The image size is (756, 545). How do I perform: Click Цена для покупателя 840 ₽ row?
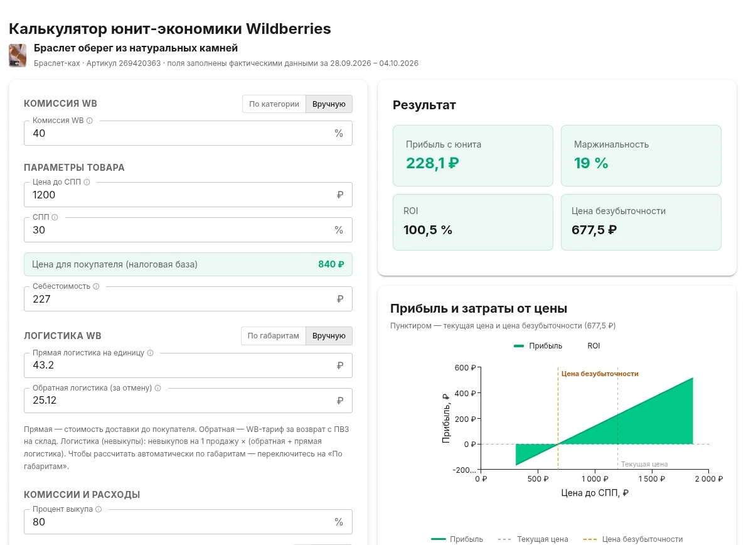point(188,264)
